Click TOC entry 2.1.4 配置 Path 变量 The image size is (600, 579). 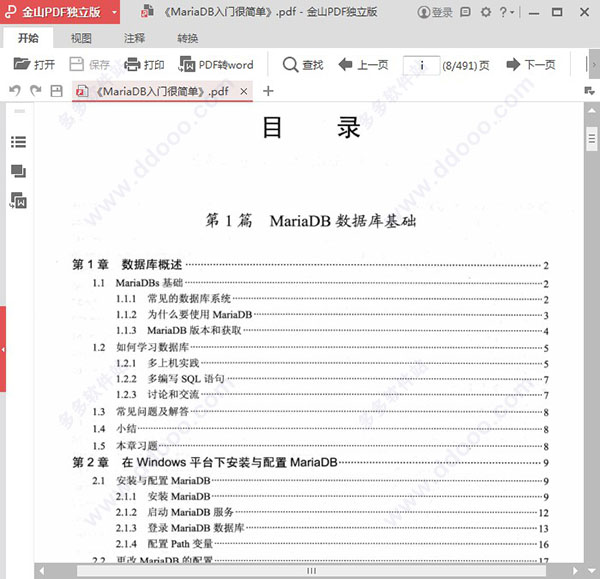pos(332,544)
